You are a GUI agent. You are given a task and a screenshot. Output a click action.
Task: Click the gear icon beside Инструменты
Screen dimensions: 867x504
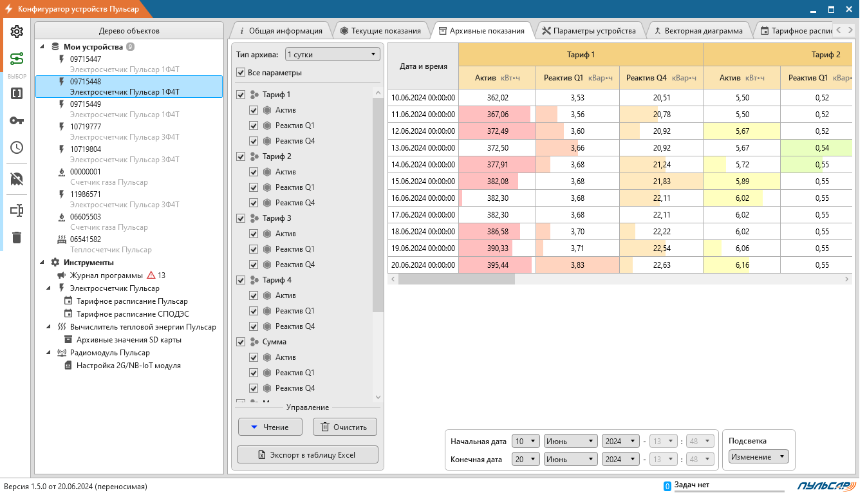55,263
